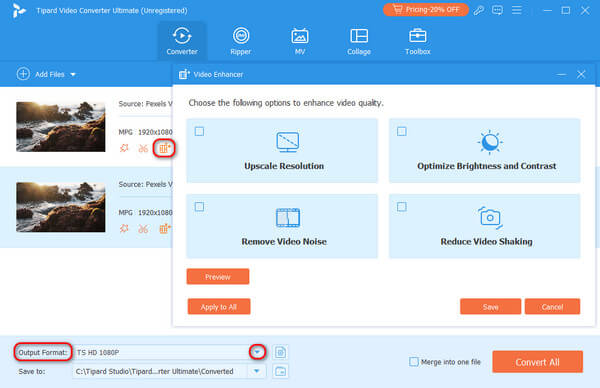Expand the Add Files dropdown arrow
This screenshot has width=600, height=388.
point(73,74)
